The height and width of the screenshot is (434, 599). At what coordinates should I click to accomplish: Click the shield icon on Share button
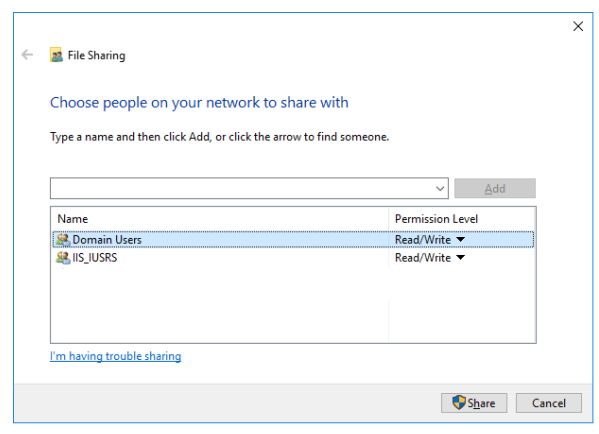pos(458,403)
